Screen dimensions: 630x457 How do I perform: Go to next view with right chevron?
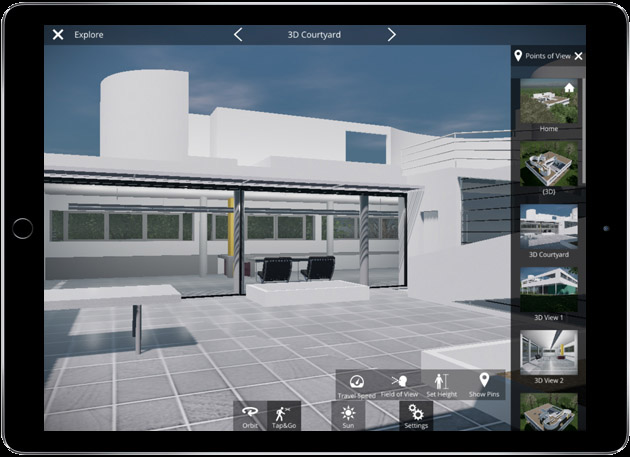click(x=392, y=35)
